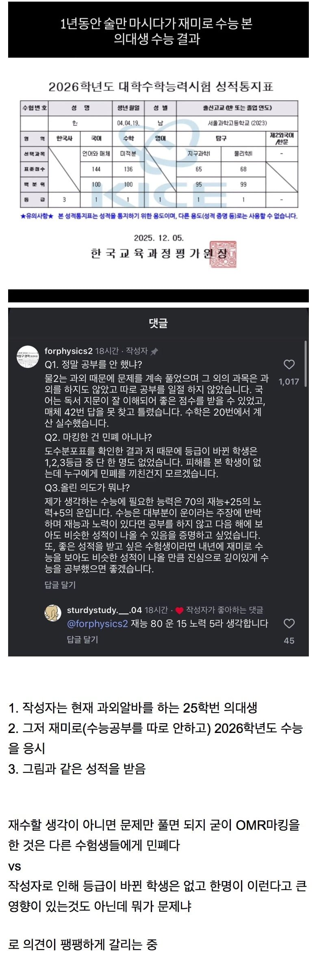
Task: Open sturdystudy profile avatar
Action: (x=53, y=613)
